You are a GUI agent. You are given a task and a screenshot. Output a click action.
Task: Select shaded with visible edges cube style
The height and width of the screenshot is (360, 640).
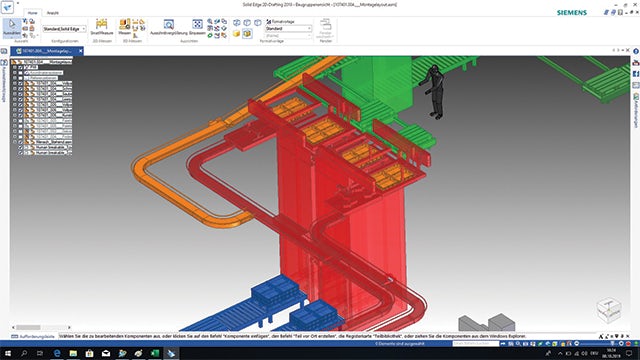(247, 33)
